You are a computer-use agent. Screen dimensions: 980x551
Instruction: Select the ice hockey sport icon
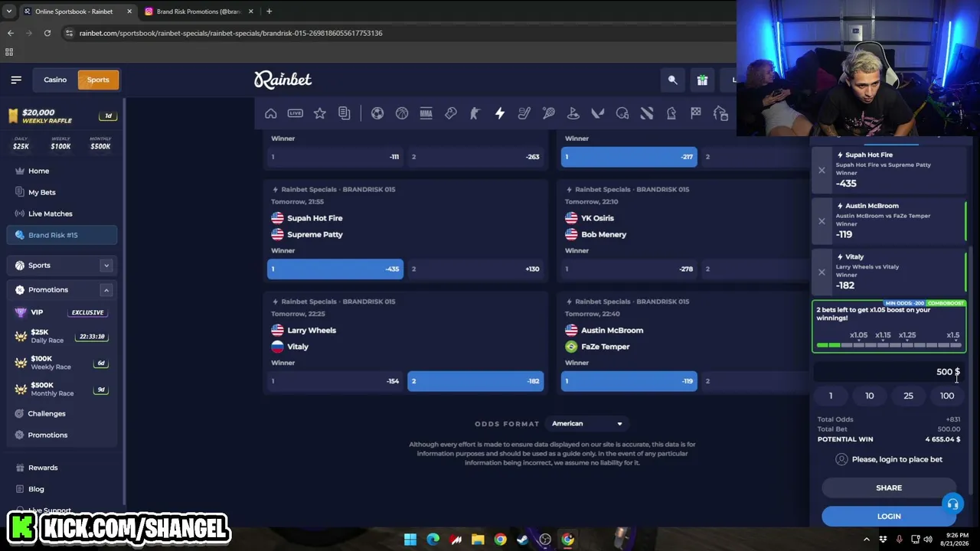point(524,113)
